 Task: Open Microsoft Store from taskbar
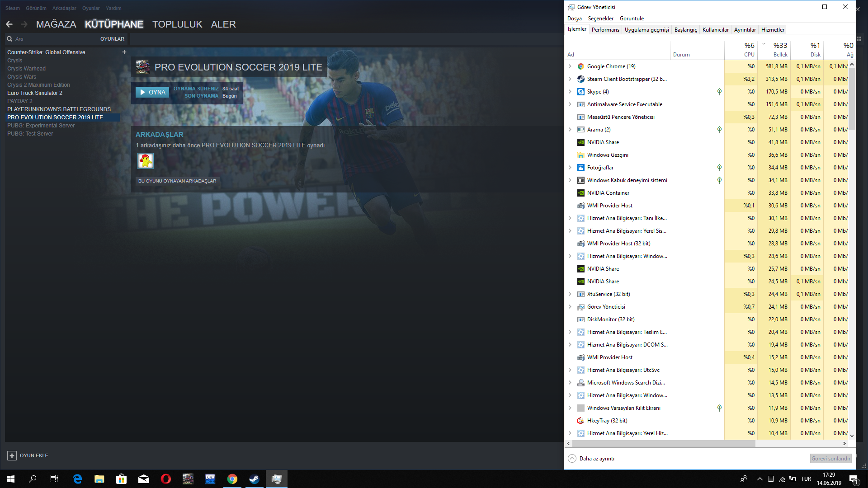tap(122, 479)
